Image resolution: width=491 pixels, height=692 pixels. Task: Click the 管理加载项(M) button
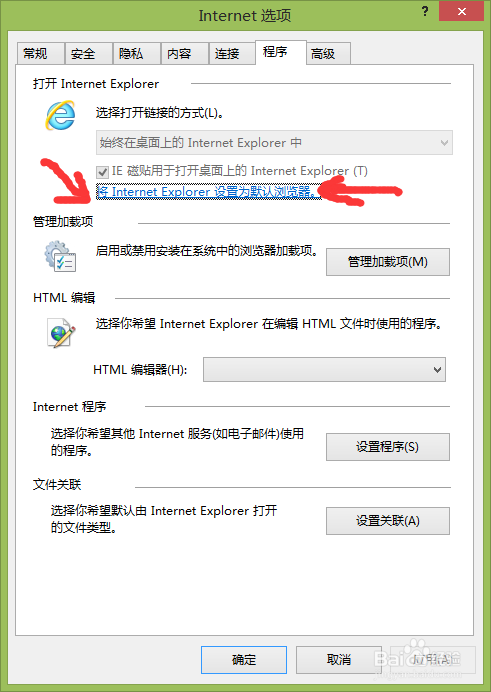[388, 262]
